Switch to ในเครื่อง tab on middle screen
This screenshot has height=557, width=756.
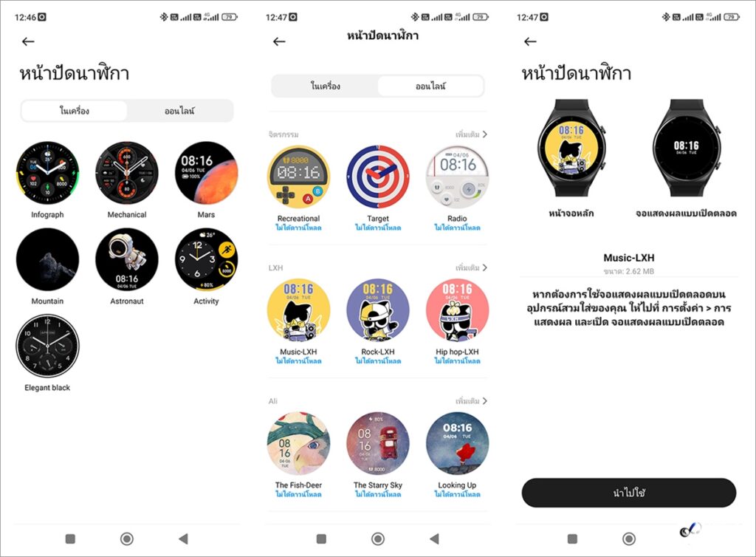coord(325,86)
